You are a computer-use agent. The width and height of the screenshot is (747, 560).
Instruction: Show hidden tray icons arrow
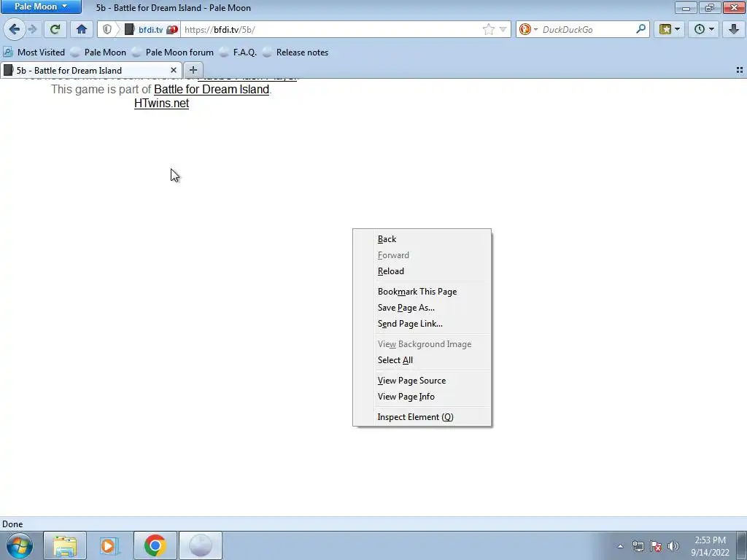point(620,546)
